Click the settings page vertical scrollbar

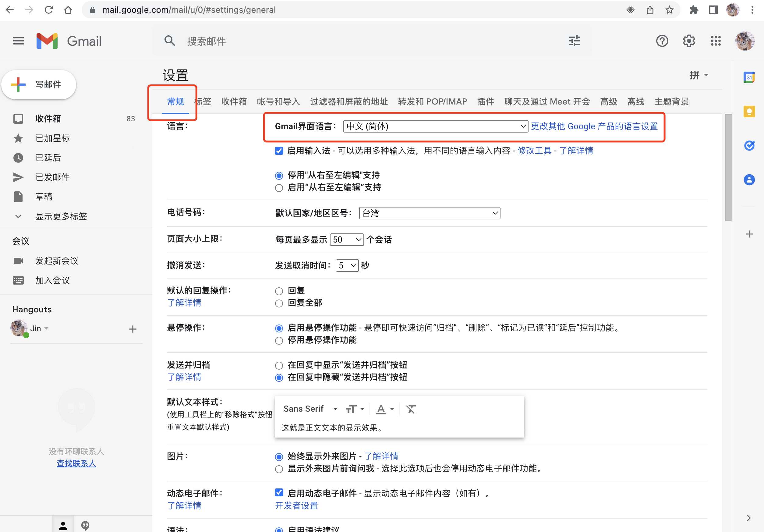pyautogui.click(x=728, y=168)
